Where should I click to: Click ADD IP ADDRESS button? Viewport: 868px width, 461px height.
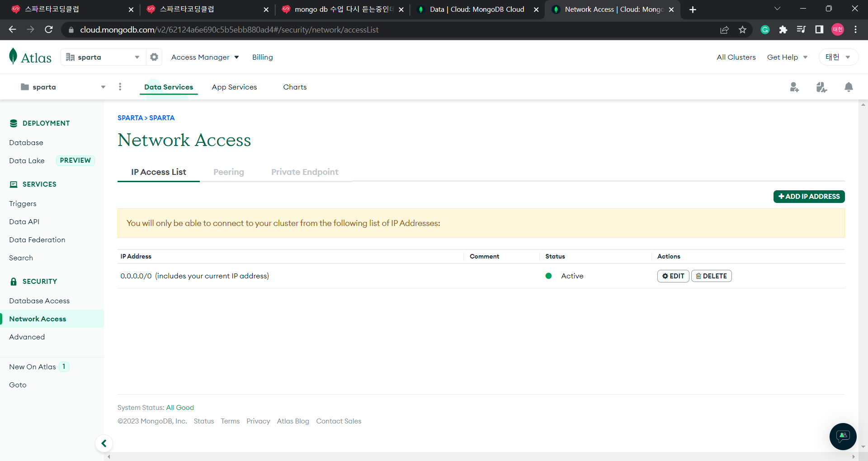tap(809, 197)
